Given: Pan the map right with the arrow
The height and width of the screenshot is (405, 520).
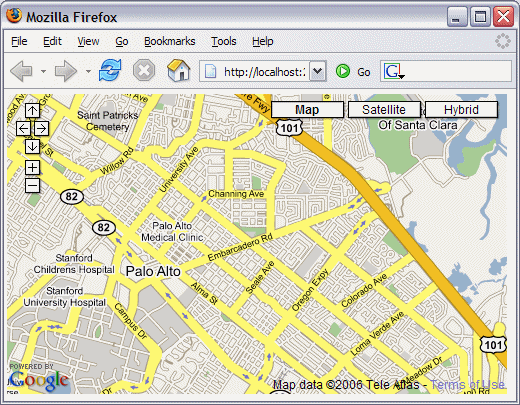Looking at the screenshot, I should click(x=41, y=128).
